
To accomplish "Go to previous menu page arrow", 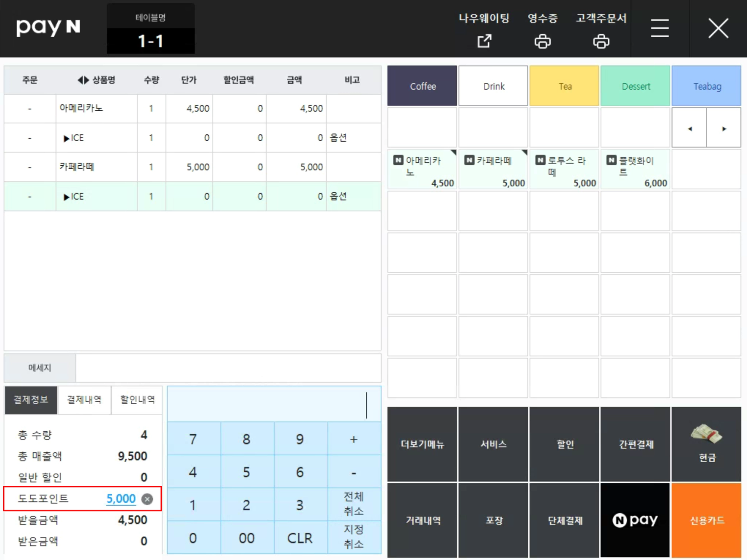I will click(x=689, y=128).
